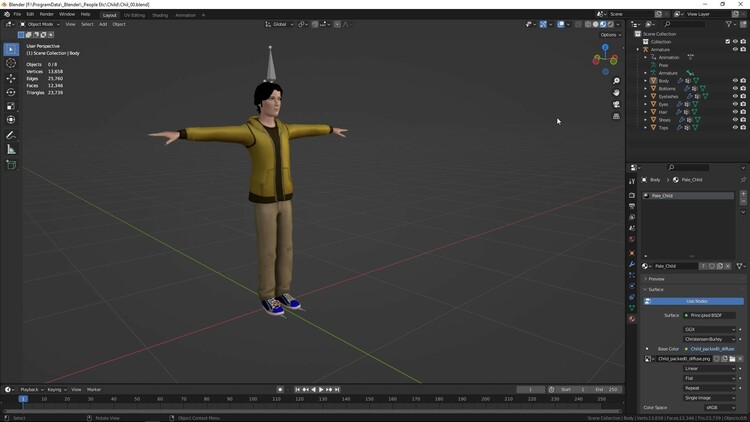This screenshot has height=422, width=750.
Task: Select the Measure tool
Action: coord(11,149)
